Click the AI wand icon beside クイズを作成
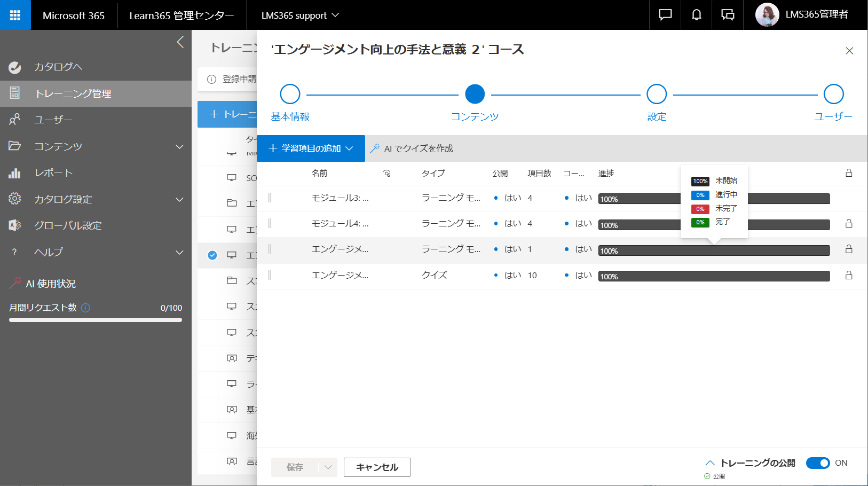Viewport: 868px width, 486px height. point(375,148)
